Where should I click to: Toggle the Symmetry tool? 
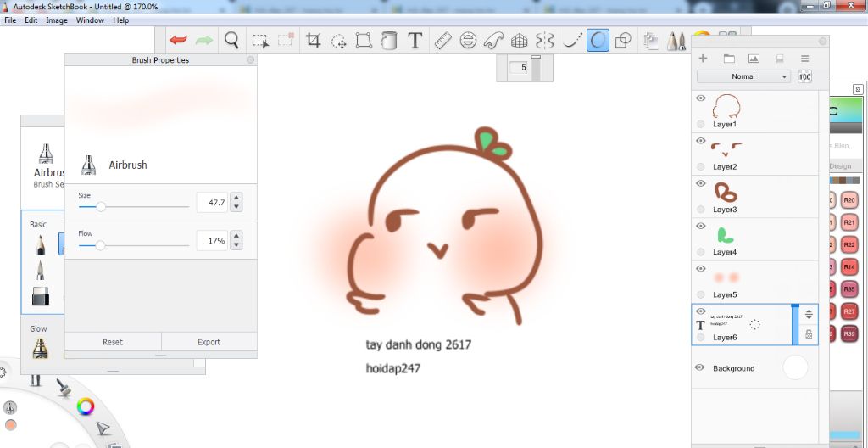[x=545, y=41]
